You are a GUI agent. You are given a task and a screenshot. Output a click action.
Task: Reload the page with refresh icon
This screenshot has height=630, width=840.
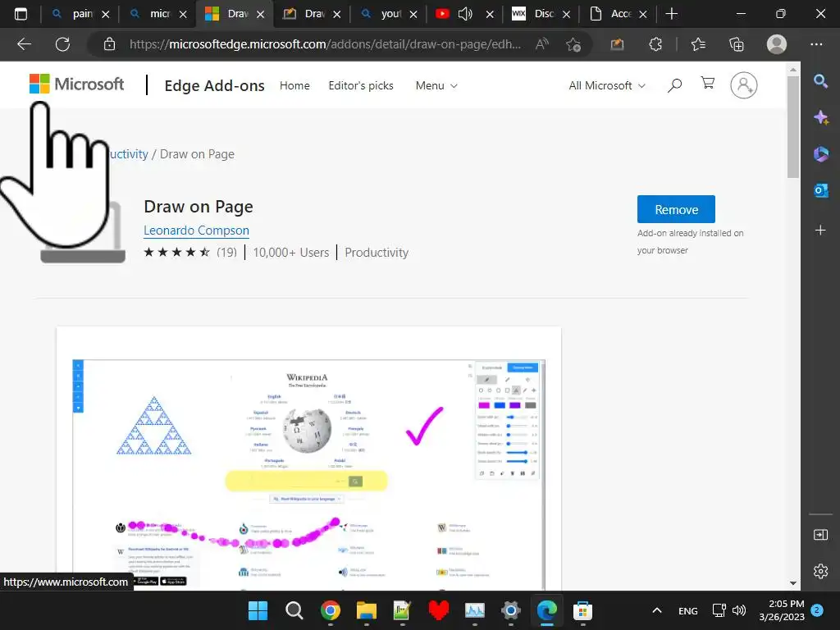point(62,44)
